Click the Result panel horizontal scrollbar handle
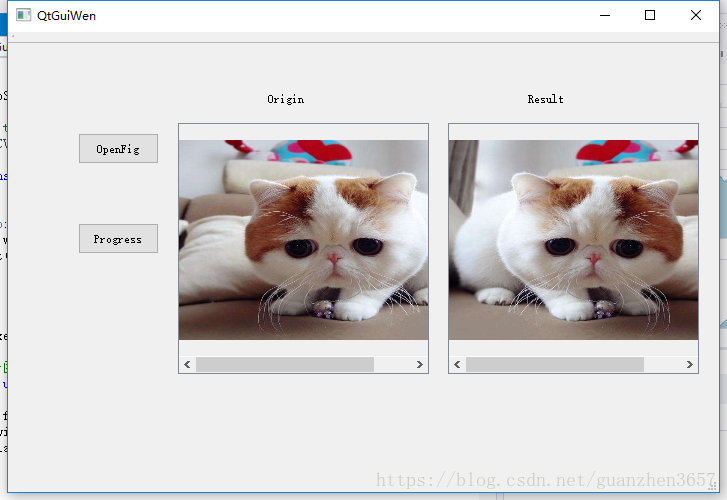Image resolution: width=727 pixels, height=500 pixels. (x=555, y=365)
